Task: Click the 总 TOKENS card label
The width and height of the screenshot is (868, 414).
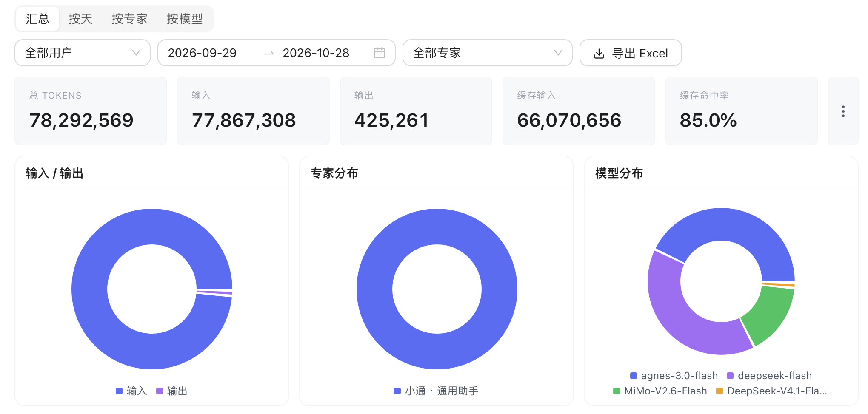Action: click(55, 96)
